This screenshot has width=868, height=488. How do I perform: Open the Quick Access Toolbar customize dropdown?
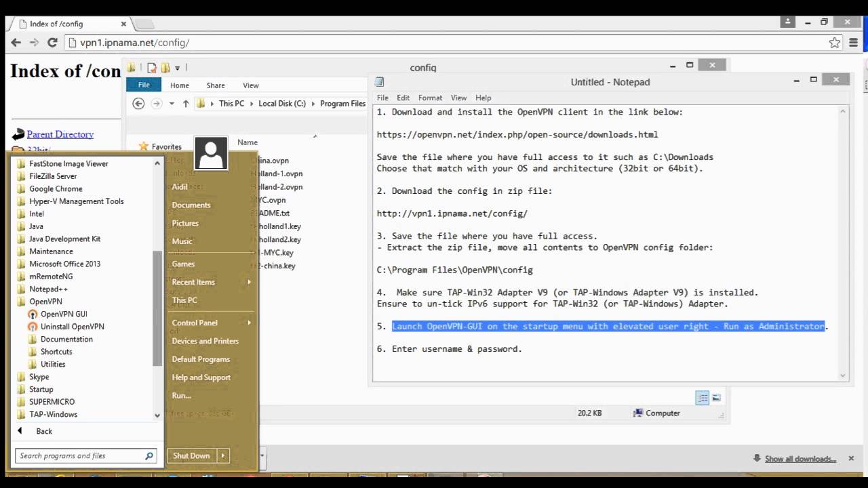(178, 68)
